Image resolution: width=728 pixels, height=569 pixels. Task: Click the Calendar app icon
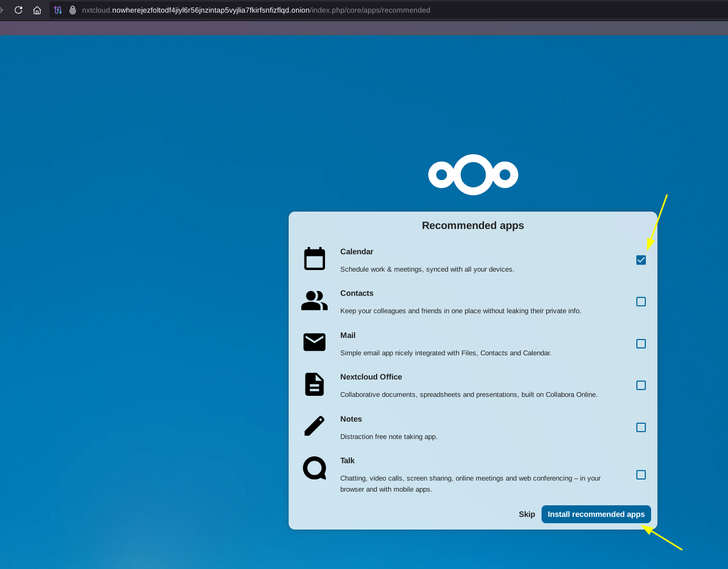[x=314, y=258]
